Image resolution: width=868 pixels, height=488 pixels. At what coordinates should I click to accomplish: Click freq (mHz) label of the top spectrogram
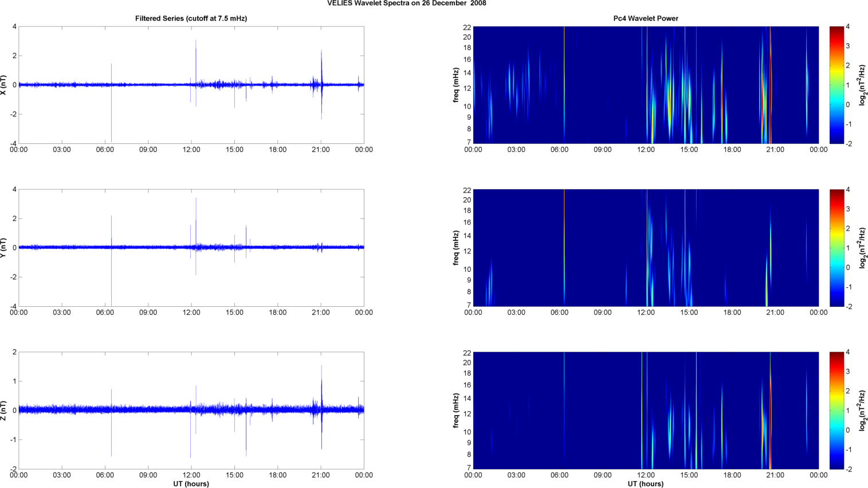(456, 85)
